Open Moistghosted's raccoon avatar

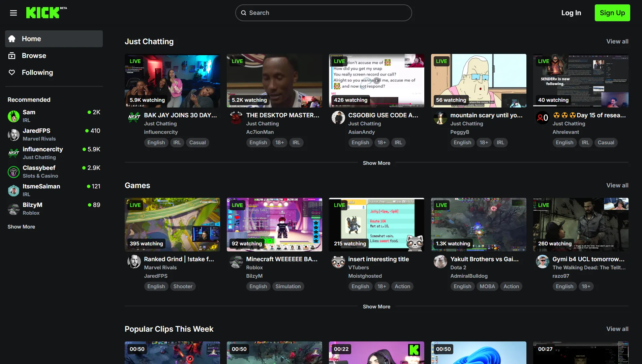[338, 262]
